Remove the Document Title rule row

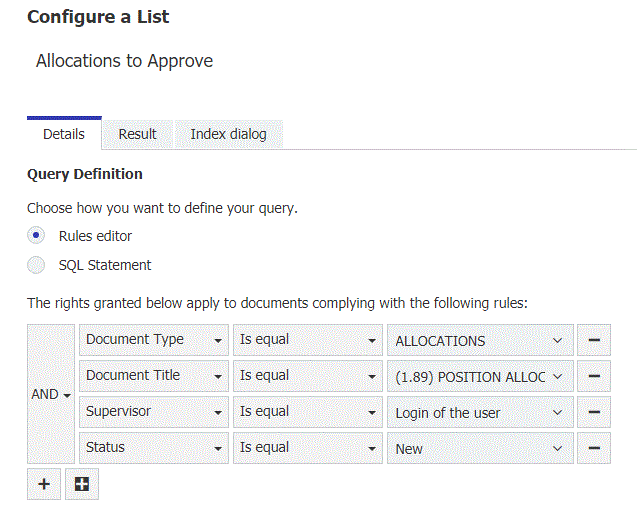click(594, 376)
